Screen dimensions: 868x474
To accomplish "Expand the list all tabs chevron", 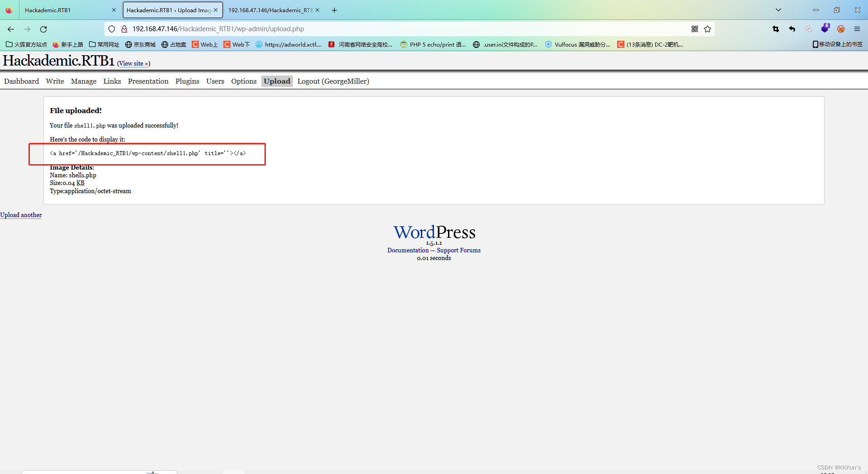I will [x=778, y=10].
